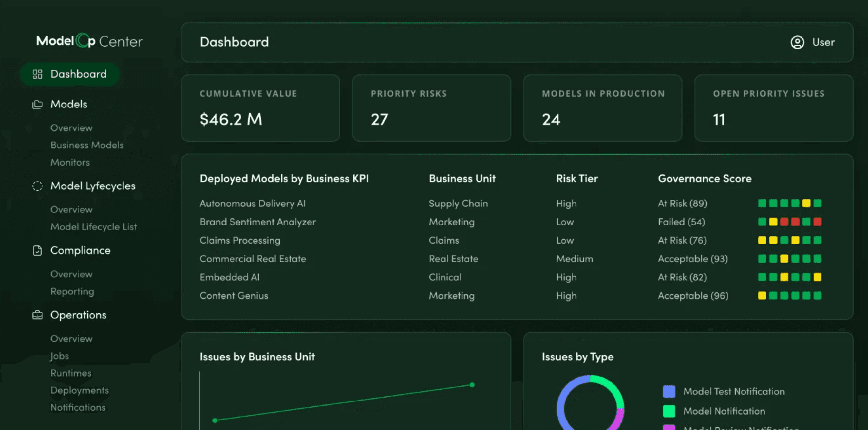This screenshot has height=430, width=868.
Task: Click the Business Unit column header
Action: point(462,178)
